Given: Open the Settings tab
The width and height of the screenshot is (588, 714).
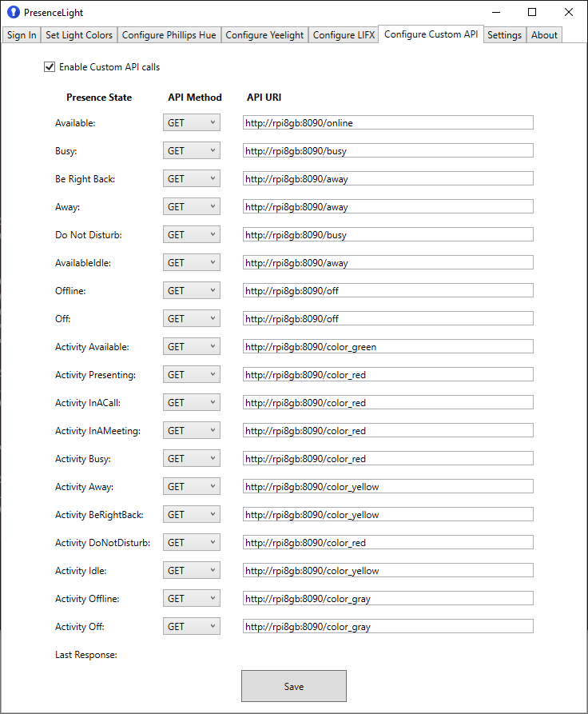Looking at the screenshot, I should point(504,35).
